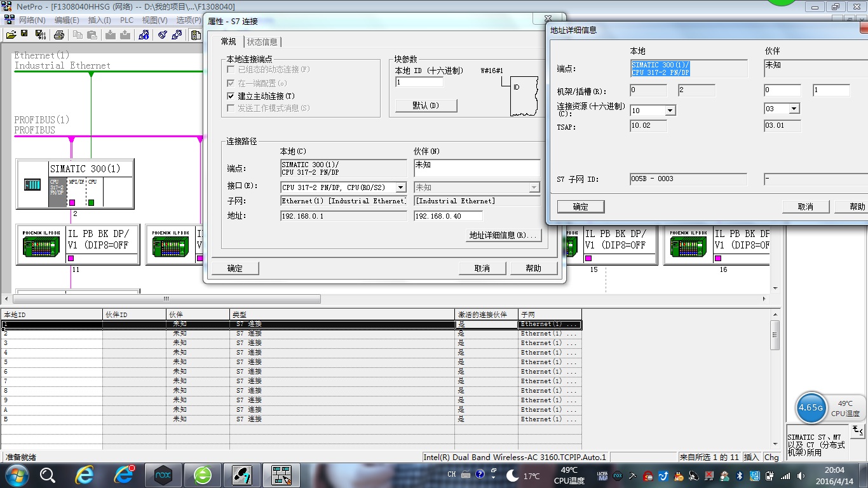The width and height of the screenshot is (868, 488).
Task: Click the '本地ID' column header
Action: 51,315
